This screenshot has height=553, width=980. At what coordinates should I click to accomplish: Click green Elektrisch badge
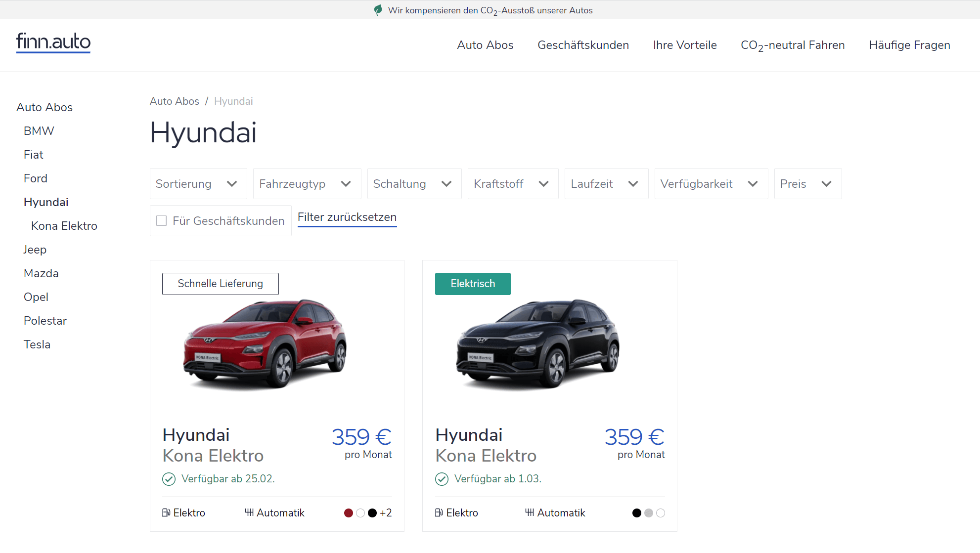click(x=473, y=284)
